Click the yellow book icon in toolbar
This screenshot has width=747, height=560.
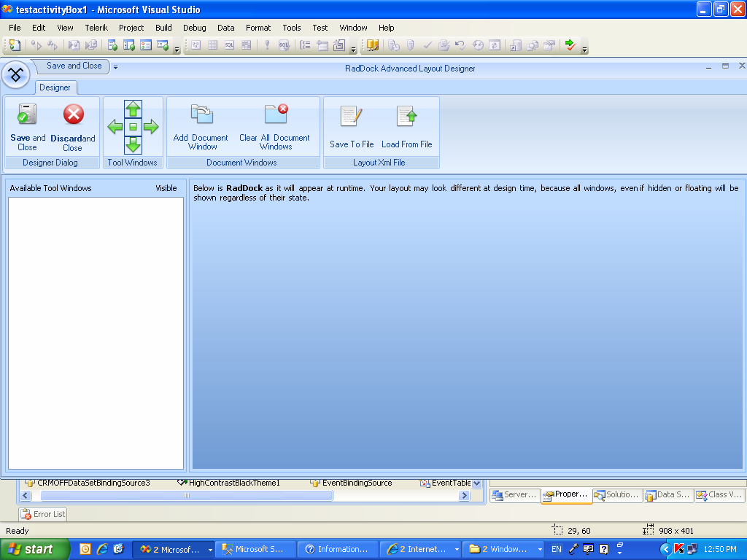(373, 45)
